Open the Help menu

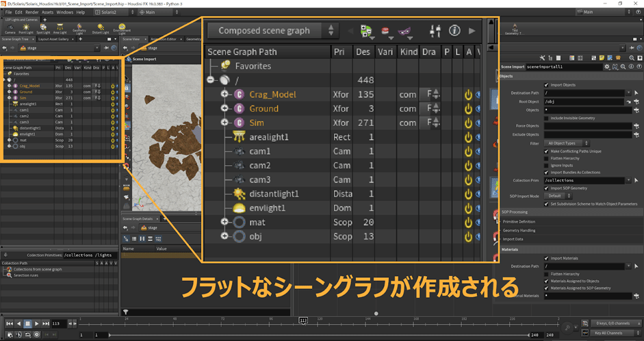81,12
